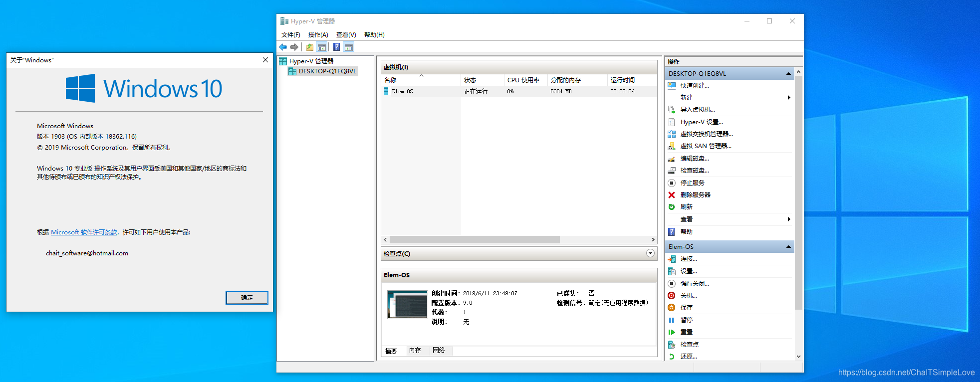Click 确定 in About Windows dialog
This screenshot has width=980, height=382.
tap(247, 298)
